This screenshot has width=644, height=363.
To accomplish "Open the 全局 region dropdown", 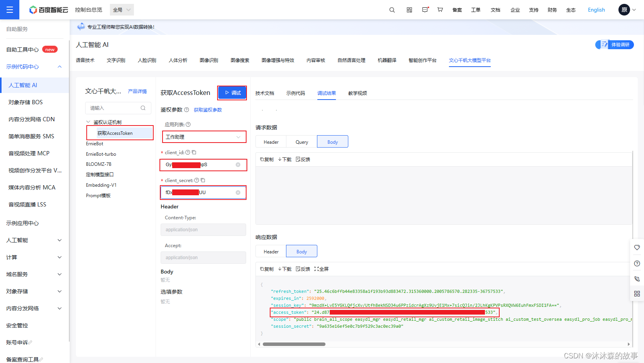I will [x=122, y=10].
